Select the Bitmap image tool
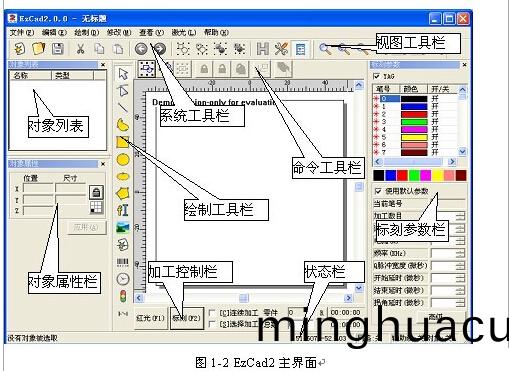The width and height of the screenshot is (509, 371). click(x=123, y=228)
